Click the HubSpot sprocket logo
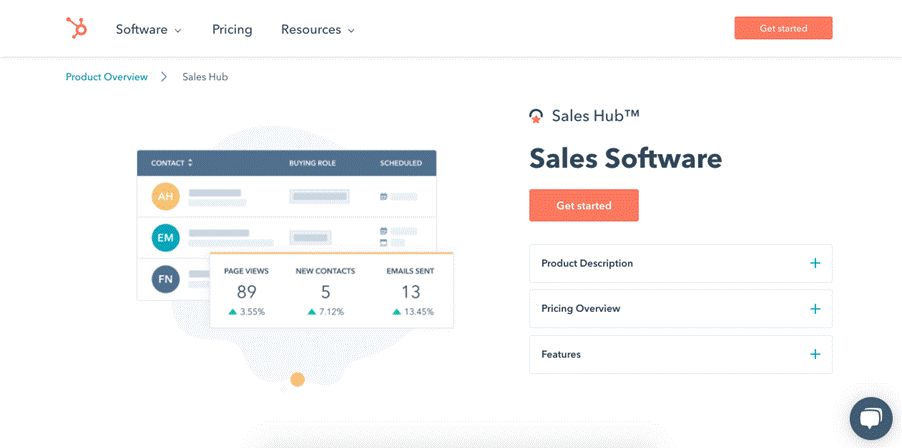 click(x=76, y=28)
